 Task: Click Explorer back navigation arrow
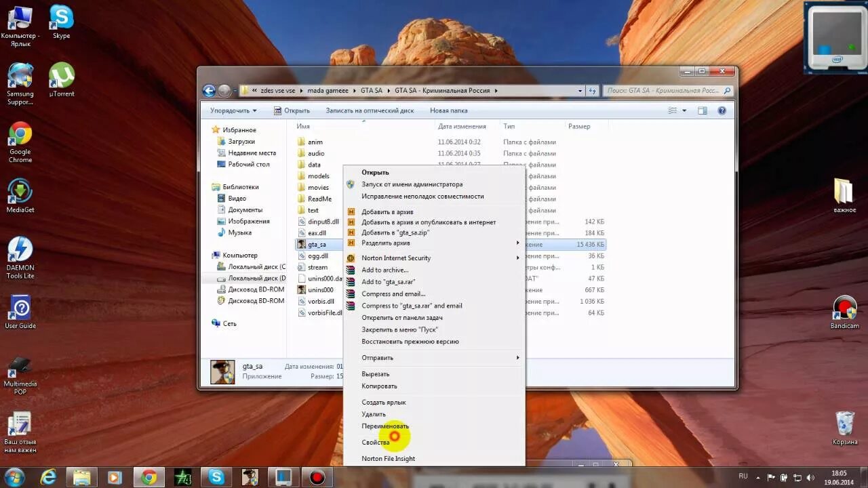click(210, 90)
